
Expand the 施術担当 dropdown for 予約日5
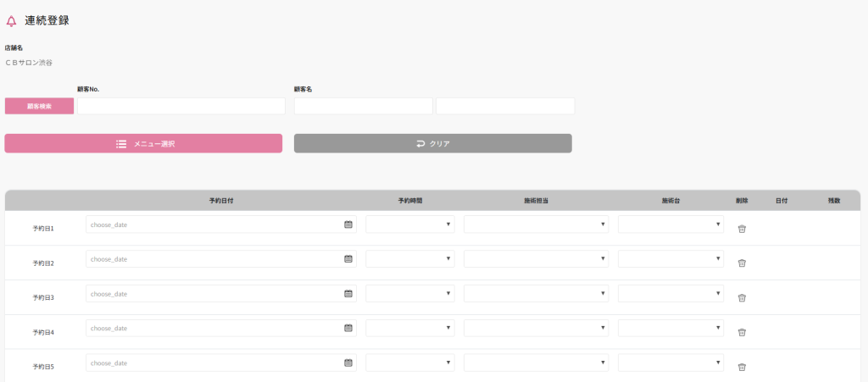point(536,363)
